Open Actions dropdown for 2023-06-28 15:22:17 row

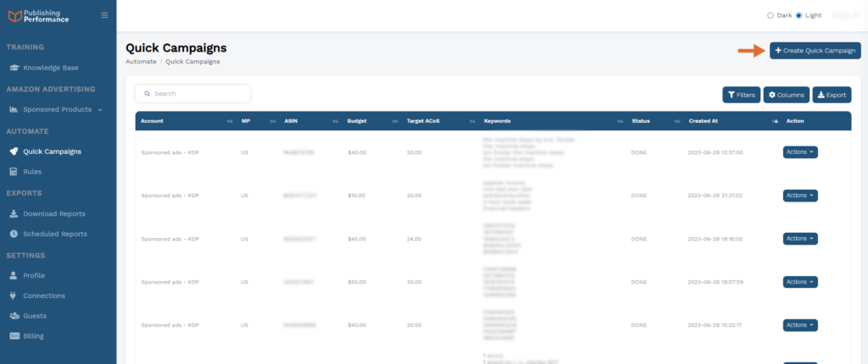point(800,325)
